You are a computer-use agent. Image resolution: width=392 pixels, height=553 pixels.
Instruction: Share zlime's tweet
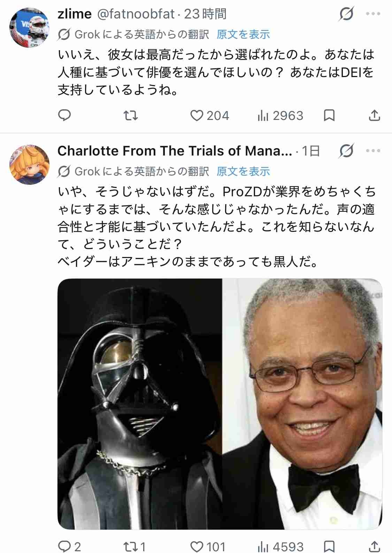[374, 115]
